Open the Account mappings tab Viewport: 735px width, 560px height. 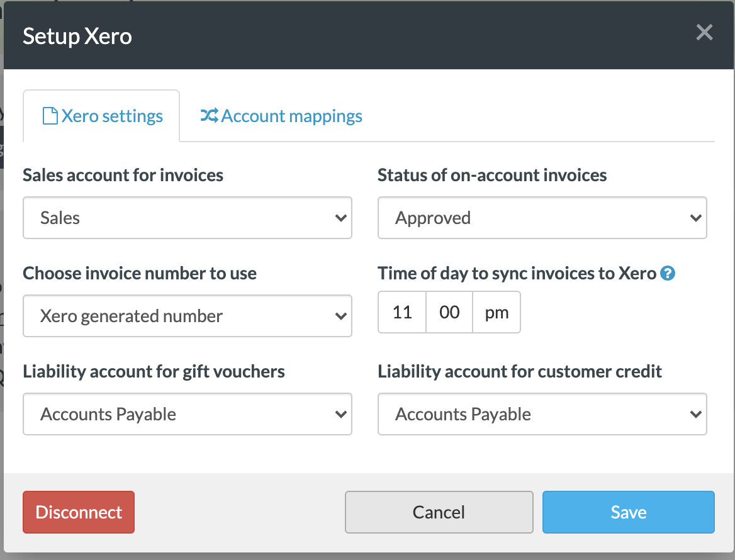point(281,116)
